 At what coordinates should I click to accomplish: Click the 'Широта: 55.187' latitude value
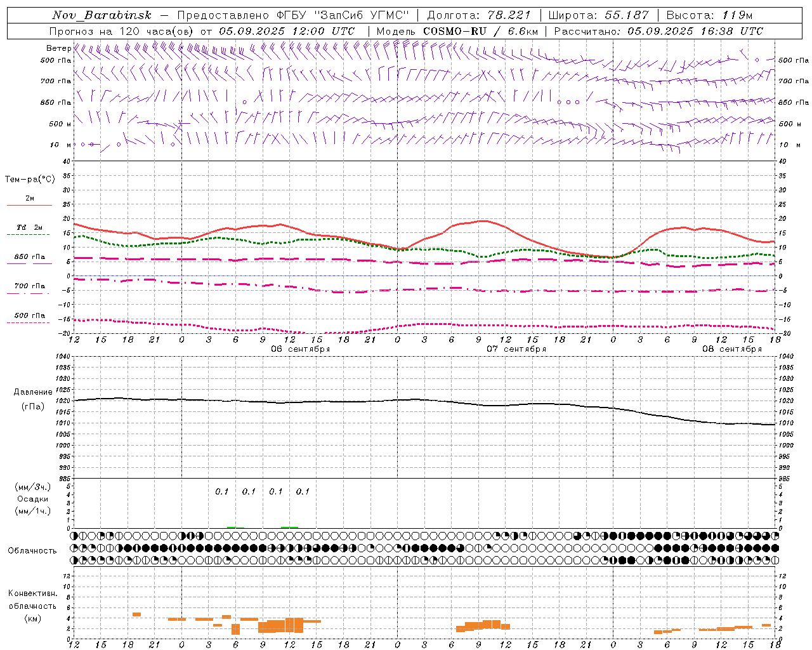(x=598, y=15)
